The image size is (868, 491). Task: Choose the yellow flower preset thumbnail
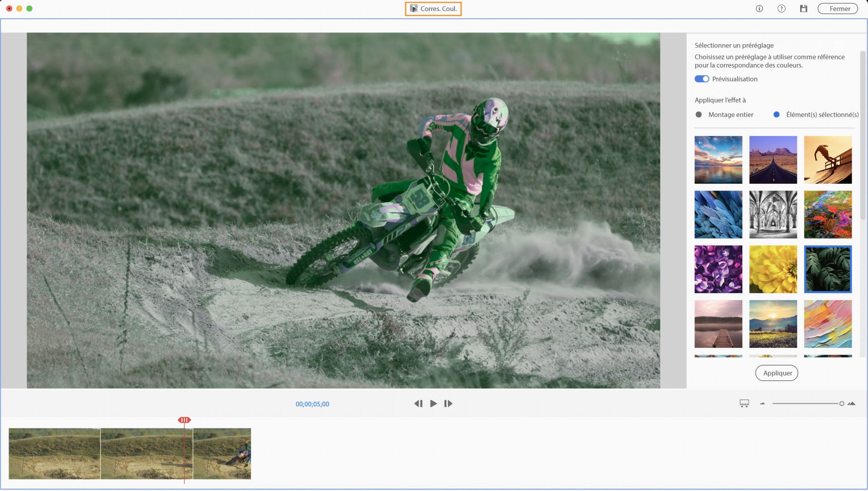[x=773, y=269]
